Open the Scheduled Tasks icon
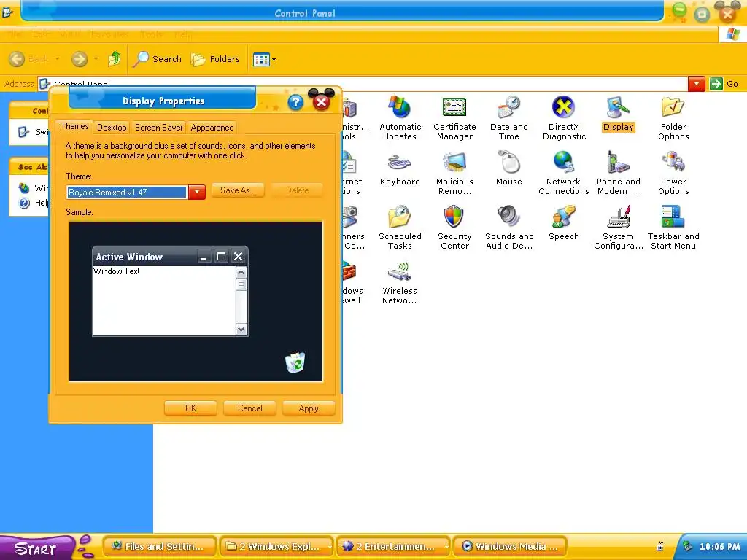 [400, 227]
